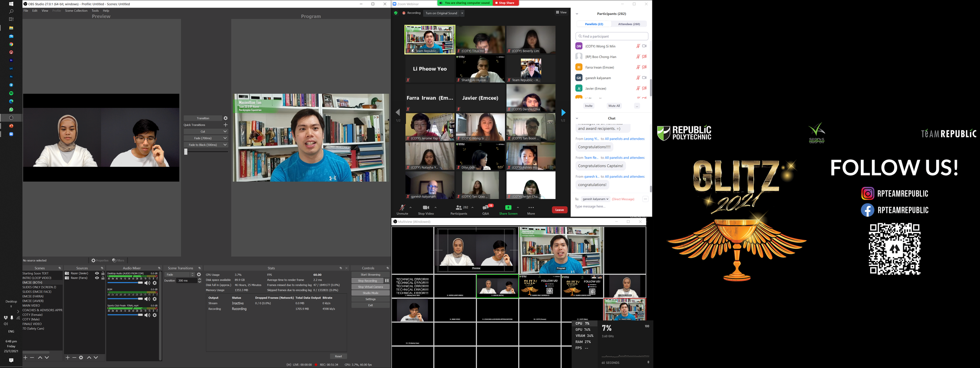Viewport: 980px width, 368px height.
Task: Pause recording with pause icon
Action: tap(387, 281)
